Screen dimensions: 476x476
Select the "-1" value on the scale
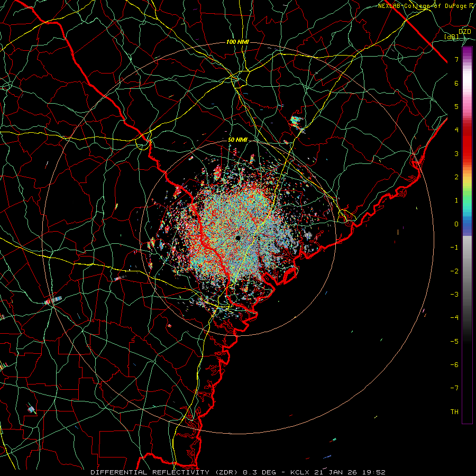[x=454, y=248]
